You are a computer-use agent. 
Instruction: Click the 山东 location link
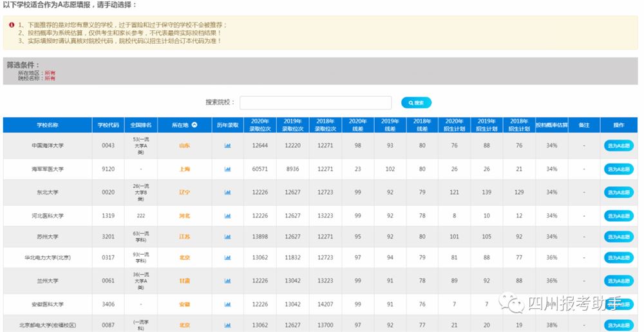[x=184, y=146]
